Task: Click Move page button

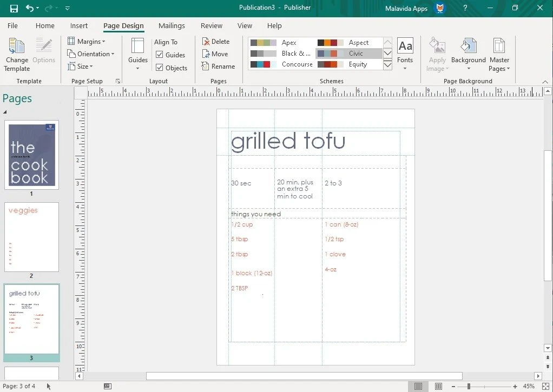Action: [215, 54]
